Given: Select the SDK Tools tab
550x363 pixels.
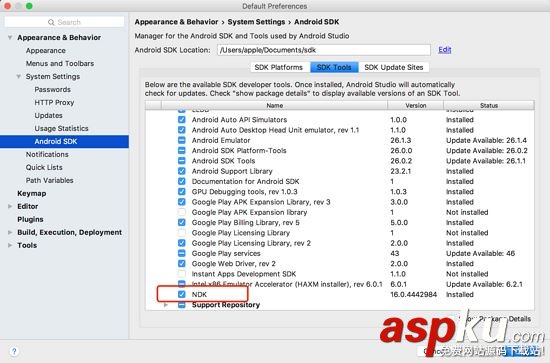Looking at the screenshot, I should pyautogui.click(x=334, y=67).
